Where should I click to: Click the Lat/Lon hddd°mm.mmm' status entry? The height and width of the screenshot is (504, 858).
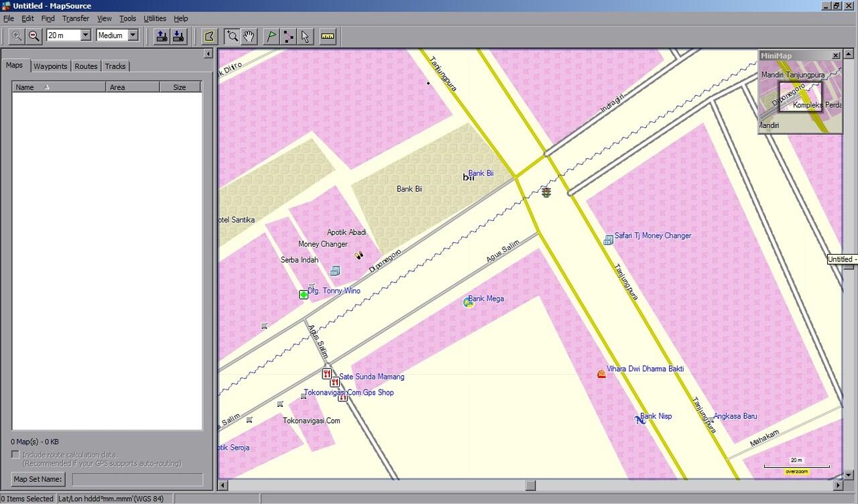pos(115,499)
